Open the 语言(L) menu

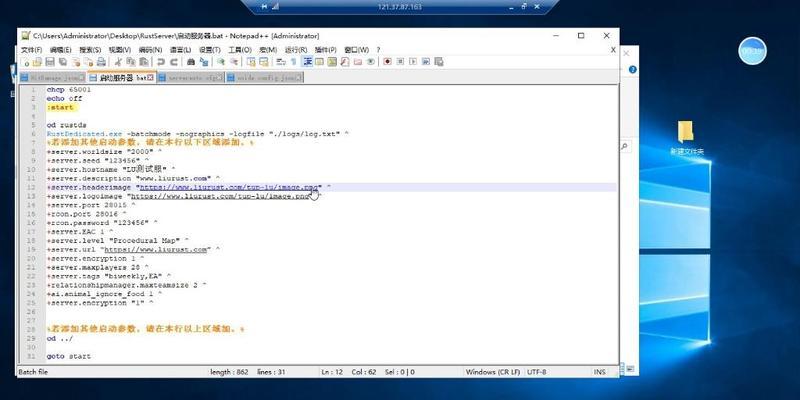click(180, 49)
